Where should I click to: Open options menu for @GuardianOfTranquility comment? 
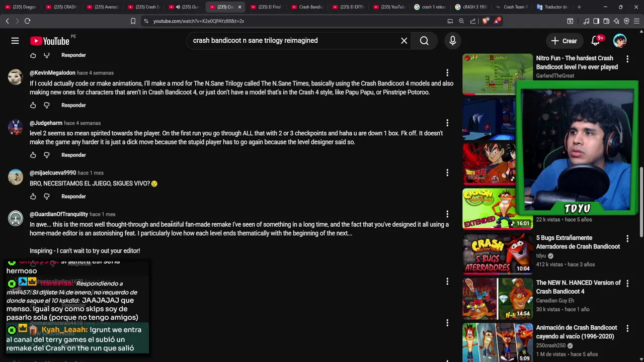tap(447, 214)
